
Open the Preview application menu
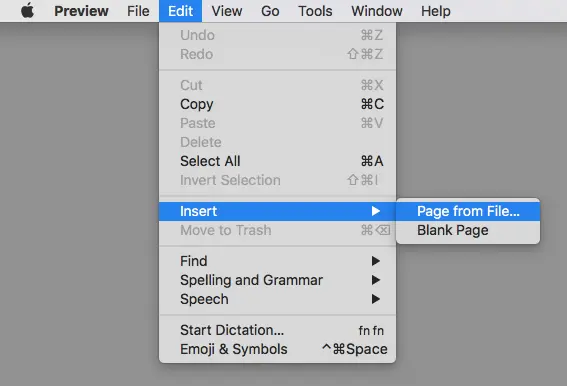point(81,11)
